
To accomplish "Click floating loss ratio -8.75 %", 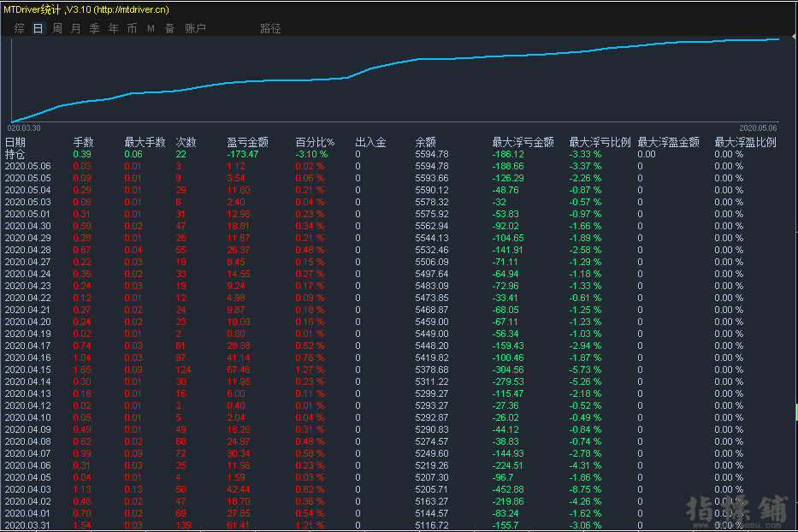I will coord(585,489).
